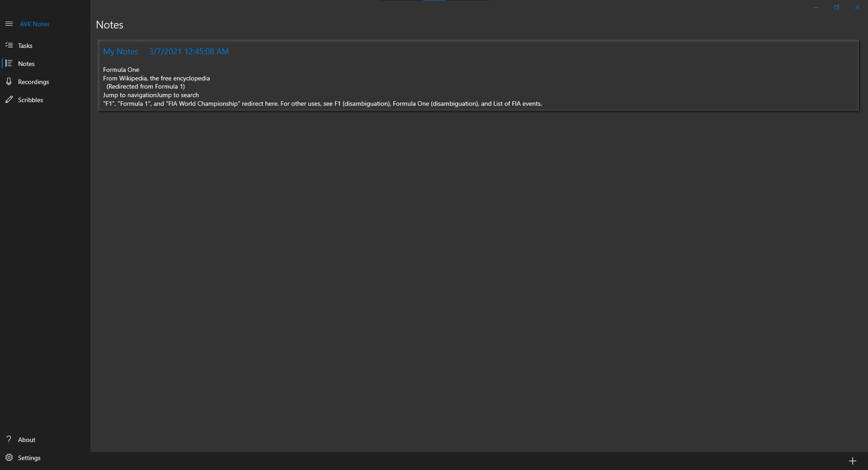Screen dimensions: 868x470
Task: Minimize the AVK Notes window
Action: click(816, 7)
